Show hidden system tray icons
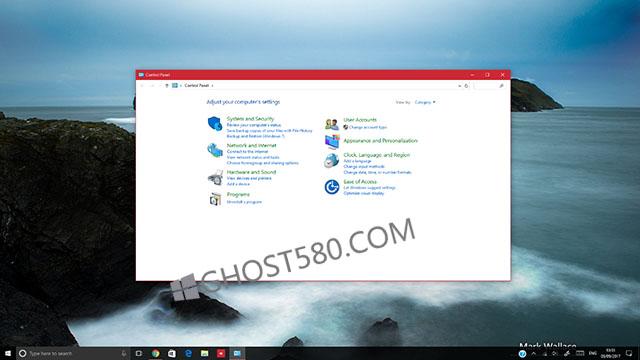Viewport: 640px width, 360px height. (x=533, y=353)
